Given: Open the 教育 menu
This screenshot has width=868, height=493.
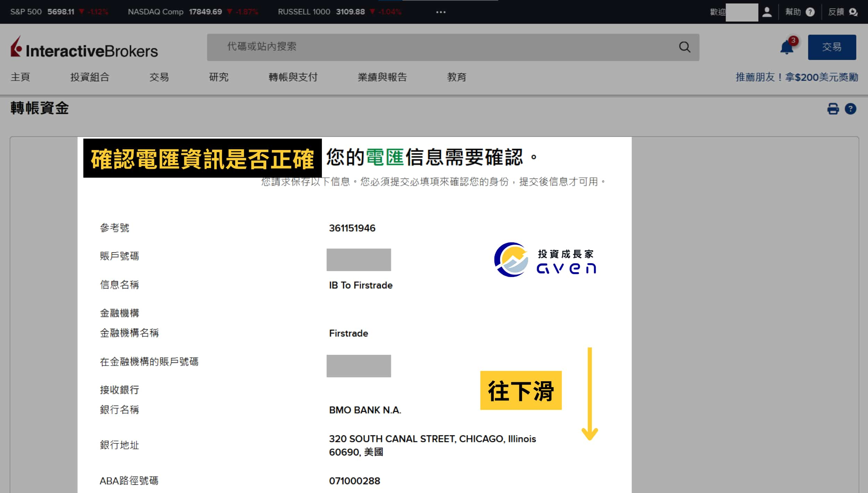Looking at the screenshot, I should click(457, 77).
